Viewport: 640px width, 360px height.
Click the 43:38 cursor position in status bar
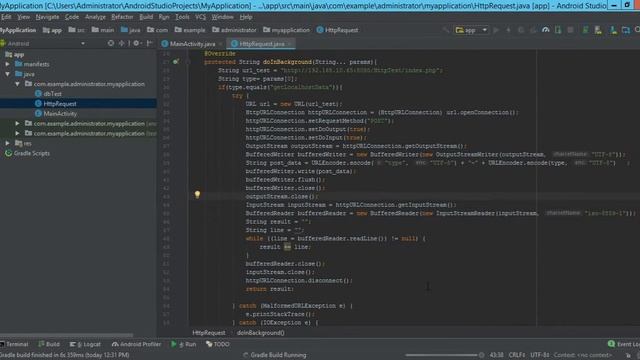[496, 355]
